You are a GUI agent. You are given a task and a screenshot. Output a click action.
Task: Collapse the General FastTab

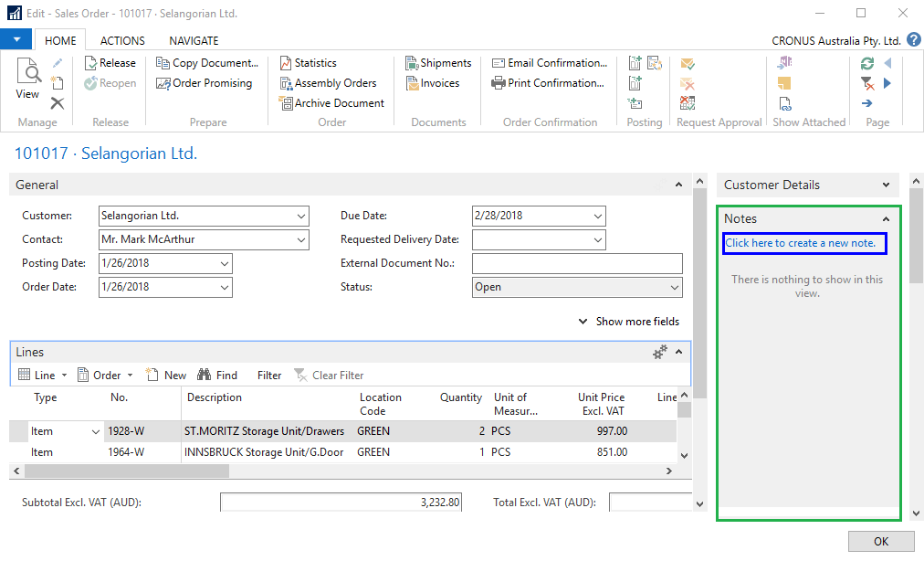(x=678, y=185)
